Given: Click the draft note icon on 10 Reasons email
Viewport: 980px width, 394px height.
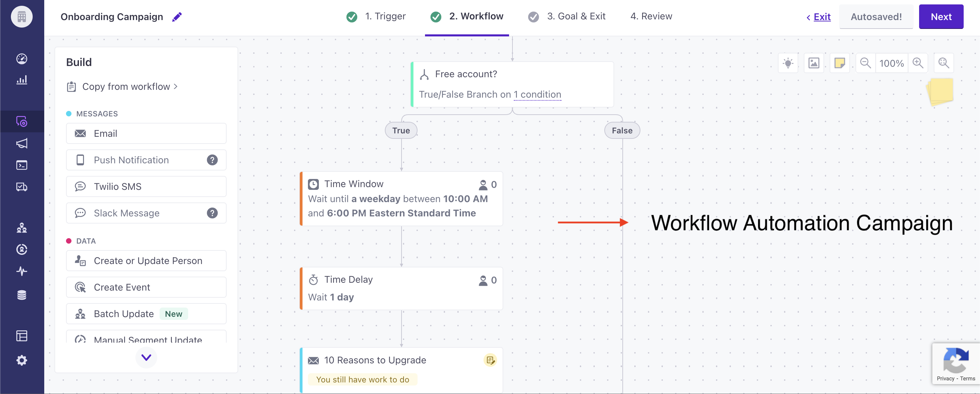Looking at the screenshot, I should (x=490, y=360).
